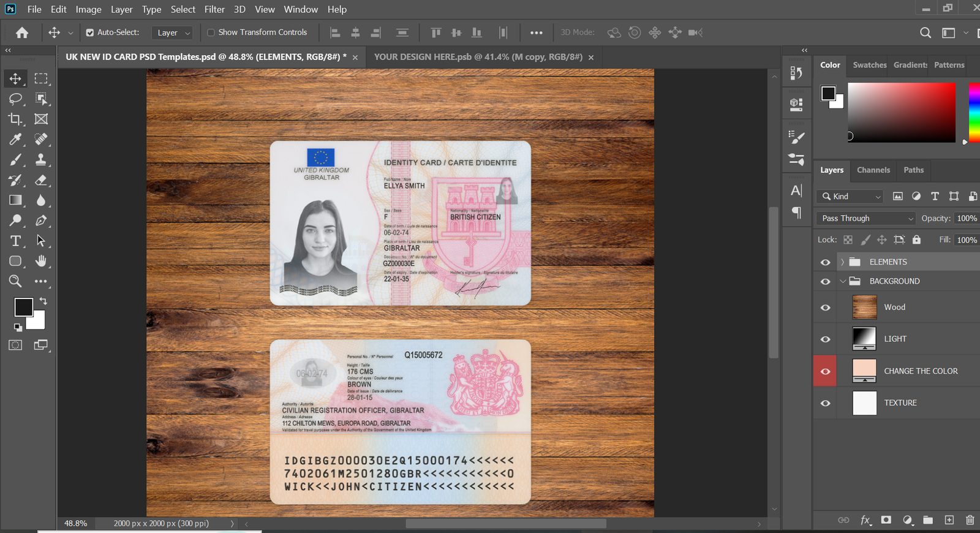This screenshot has height=533, width=980.
Task: Select the Crop tool
Action: click(15, 119)
